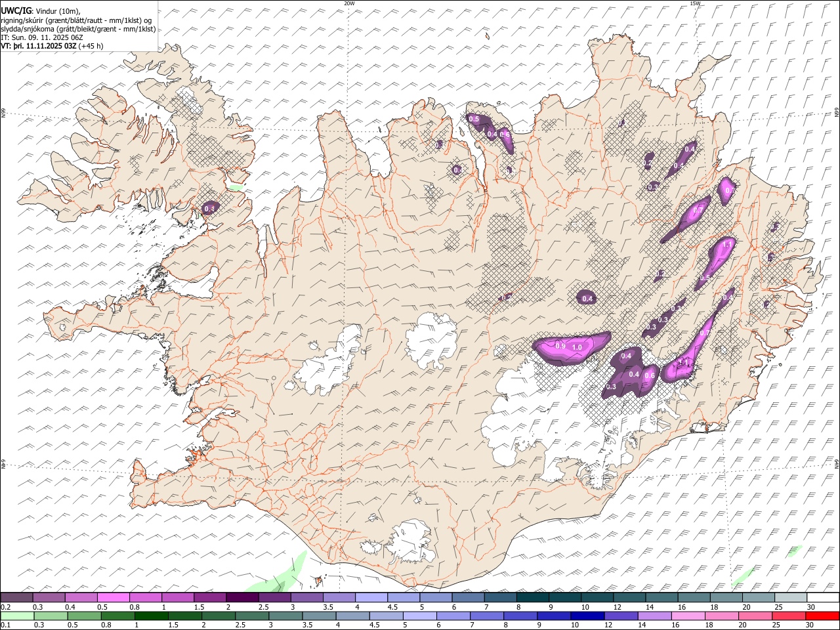Pick the light violet swatch labeled 14 in bottom legend
Image resolution: width=840 pixels, height=630 pixels.
654,616
